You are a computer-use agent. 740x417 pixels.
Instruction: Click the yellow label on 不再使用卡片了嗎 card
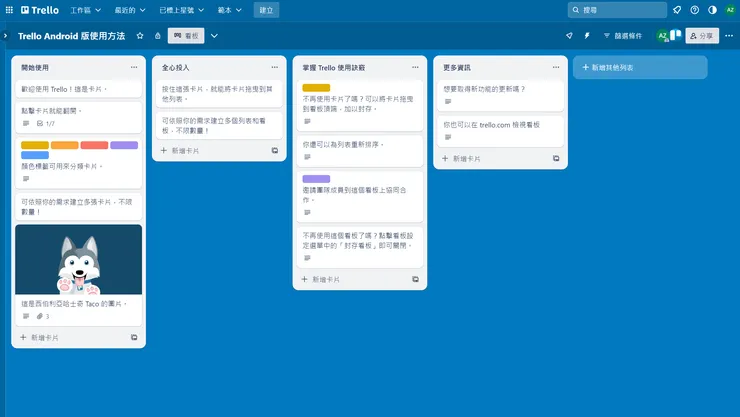tap(316, 88)
